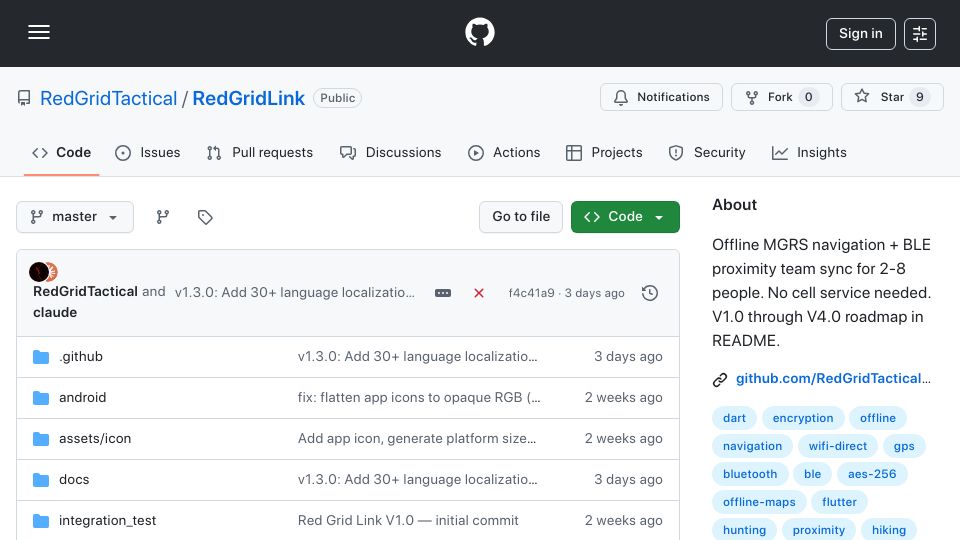View branches via the branch icon
This screenshot has height=540, width=960.
pos(162,217)
